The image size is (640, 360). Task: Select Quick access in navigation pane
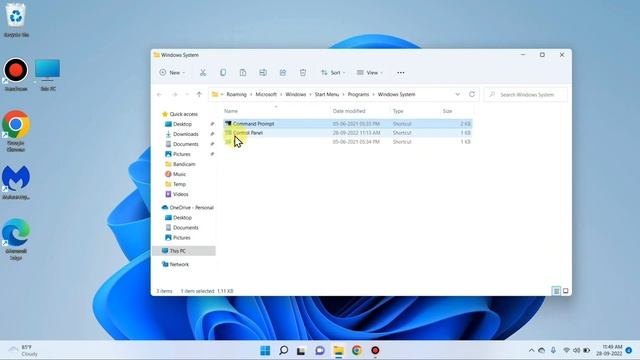point(180,114)
